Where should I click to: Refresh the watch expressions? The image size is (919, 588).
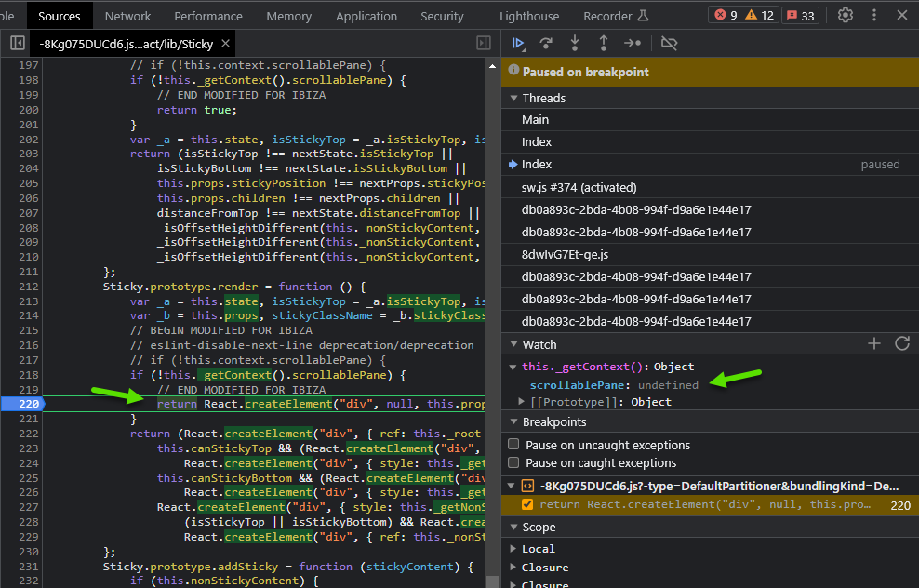pos(901,343)
